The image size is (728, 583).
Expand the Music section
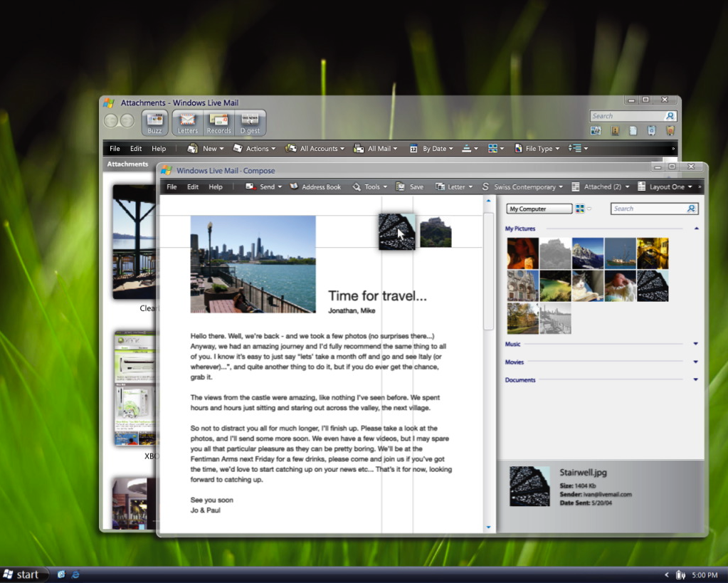[x=695, y=344]
